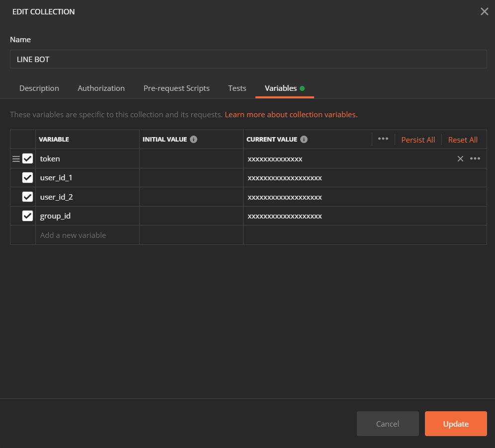The height and width of the screenshot is (448, 495).
Task: Click the Initial Value info icon
Action: click(x=193, y=140)
